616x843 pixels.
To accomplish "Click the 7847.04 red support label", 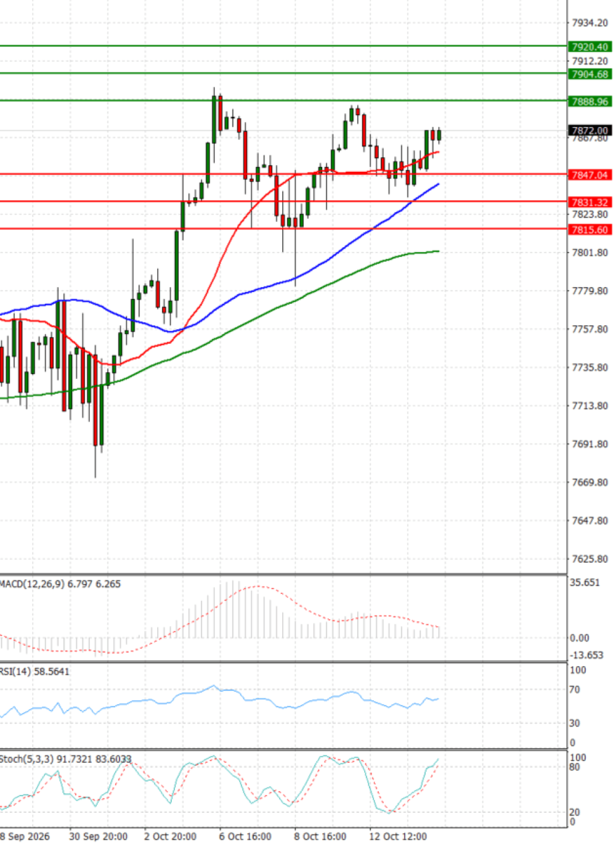I will (x=590, y=175).
